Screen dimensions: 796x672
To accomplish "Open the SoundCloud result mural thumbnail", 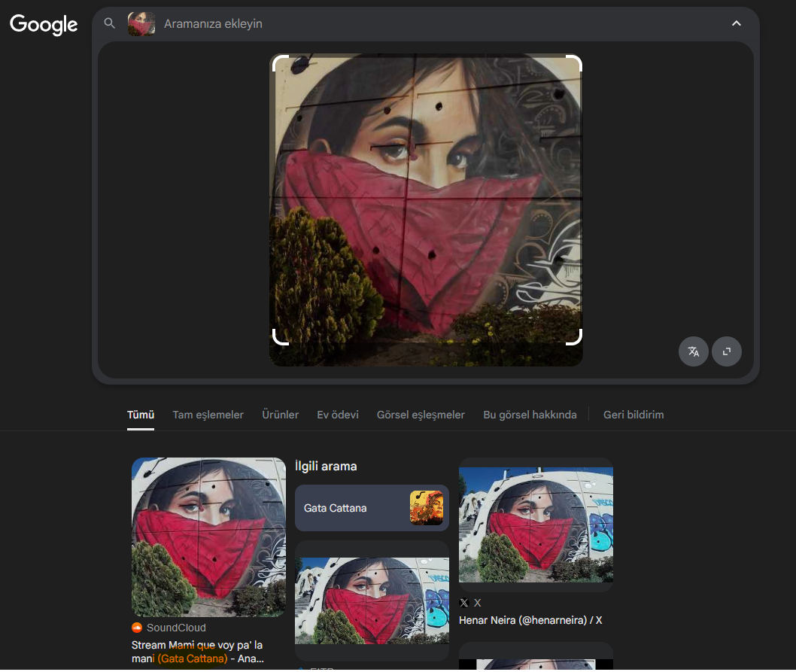I will [208, 537].
